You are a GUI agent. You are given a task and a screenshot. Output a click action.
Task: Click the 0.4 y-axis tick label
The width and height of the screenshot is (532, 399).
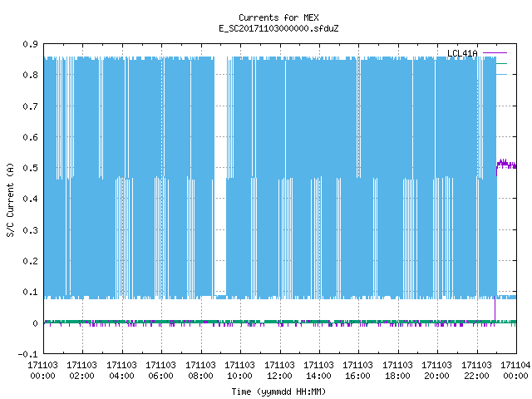30,199
